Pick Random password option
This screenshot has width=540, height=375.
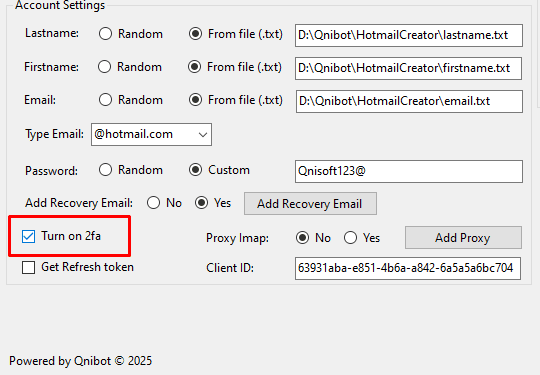[x=131, y=170]
